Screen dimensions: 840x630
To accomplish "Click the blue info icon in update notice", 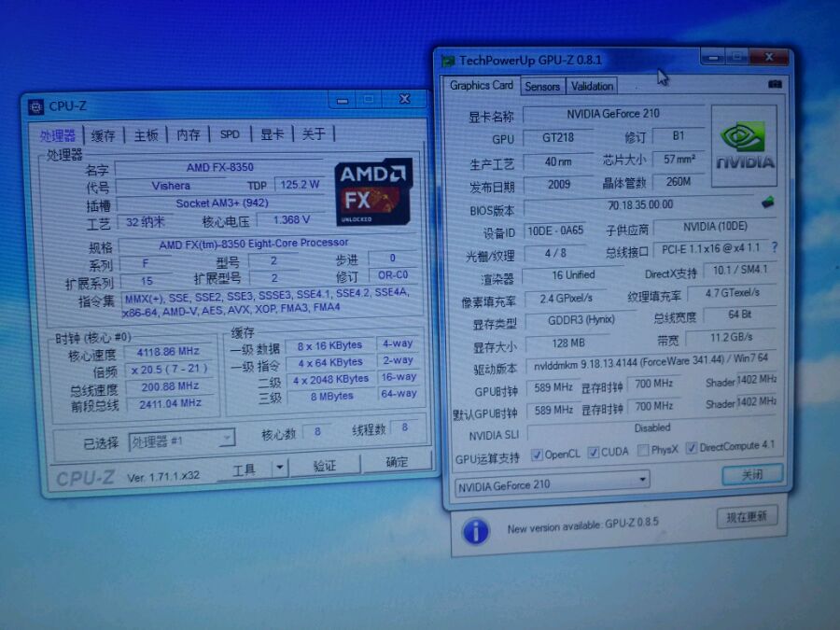I will [x=476, y=531].
